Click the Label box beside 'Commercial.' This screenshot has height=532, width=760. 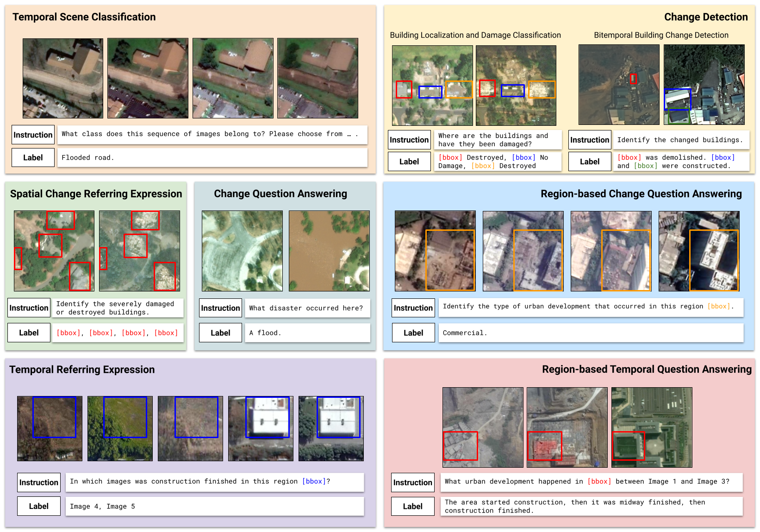click(413, 333)
